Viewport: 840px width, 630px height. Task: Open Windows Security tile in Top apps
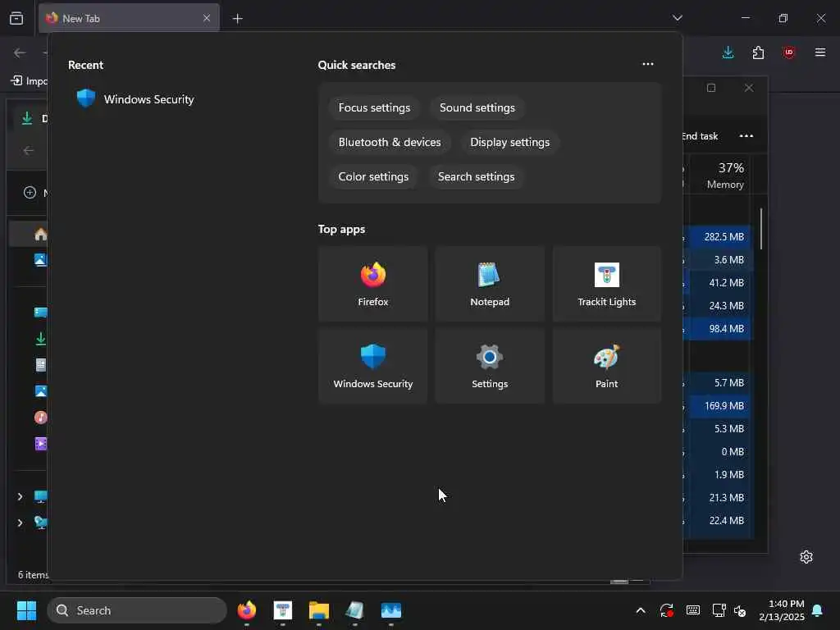pos(373,366)
